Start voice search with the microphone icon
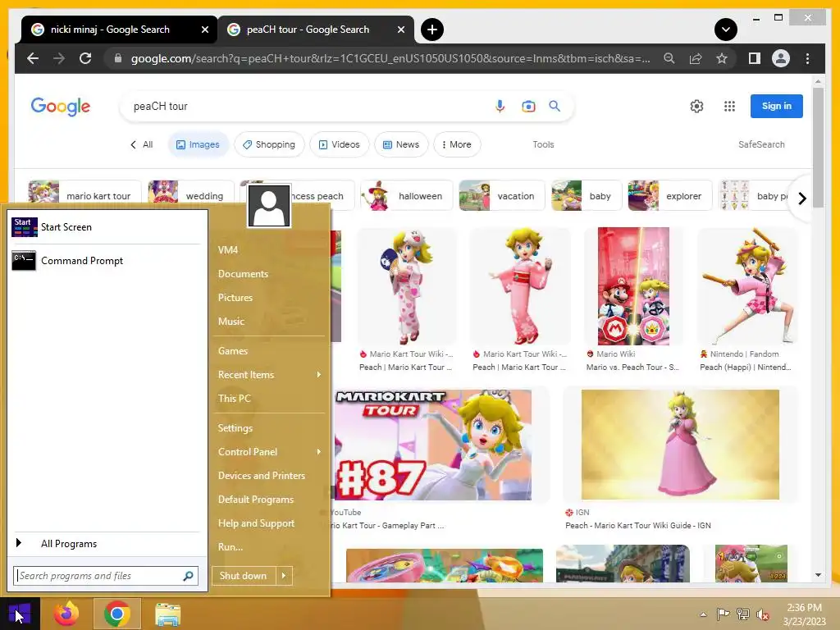 [500, 106]
